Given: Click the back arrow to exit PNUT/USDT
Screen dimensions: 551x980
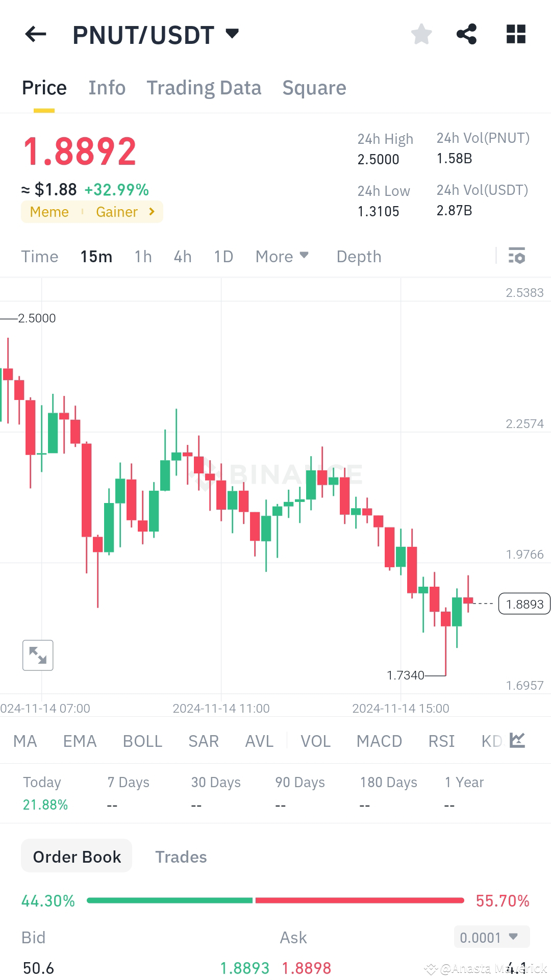Looking at the screenshot, I should coord(35,34).
